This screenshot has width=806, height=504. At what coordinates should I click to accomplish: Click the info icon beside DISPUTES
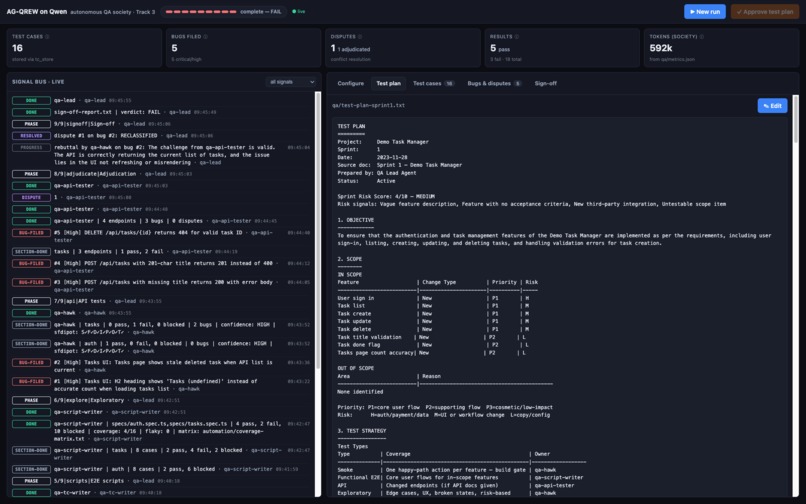tap(360, 37)
